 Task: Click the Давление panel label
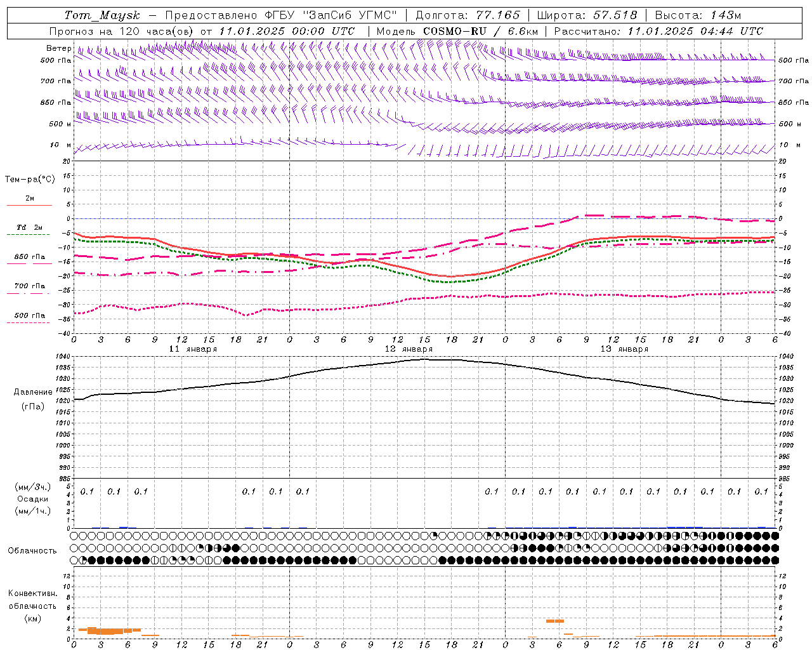click(33, 392)
